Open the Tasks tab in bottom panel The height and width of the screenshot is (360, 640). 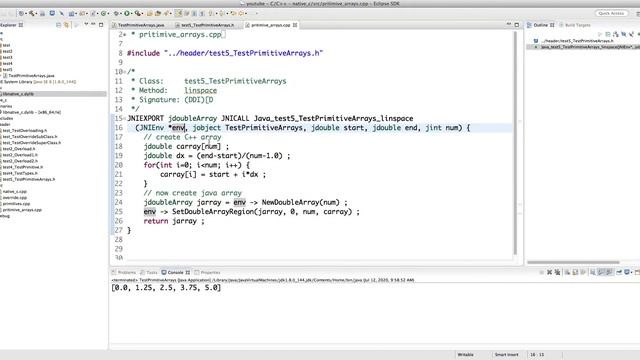149,272
